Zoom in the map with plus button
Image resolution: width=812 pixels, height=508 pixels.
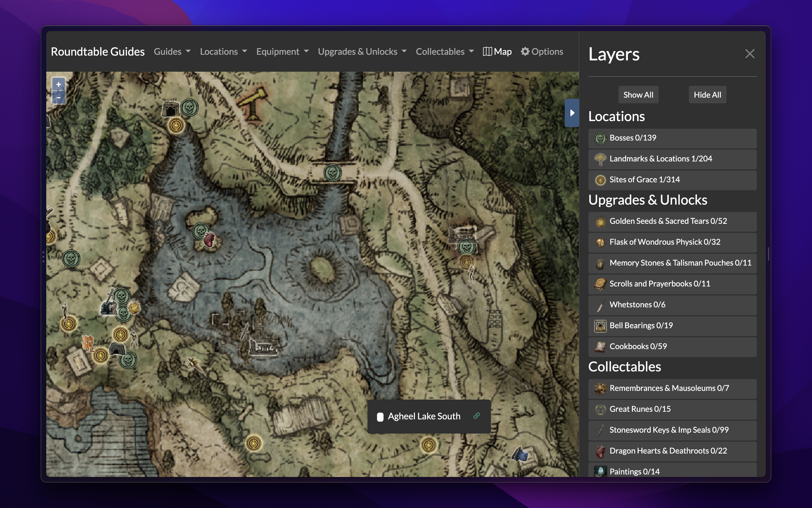tap(58, 84)
